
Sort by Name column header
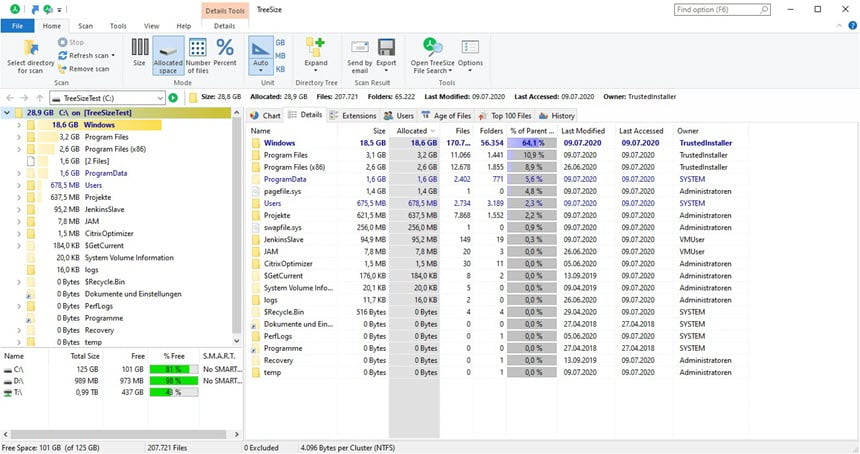click(x=292, y=130)
